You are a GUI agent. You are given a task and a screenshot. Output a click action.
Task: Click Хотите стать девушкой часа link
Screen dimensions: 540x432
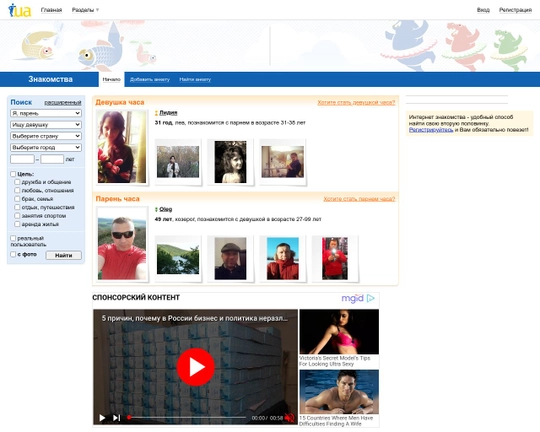click(x=356, y=103)
